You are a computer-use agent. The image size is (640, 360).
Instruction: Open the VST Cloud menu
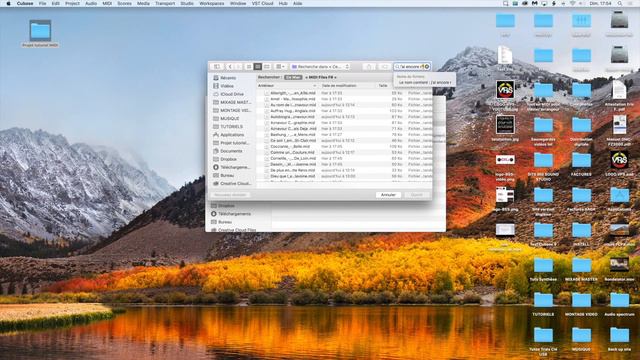(262, 3)
